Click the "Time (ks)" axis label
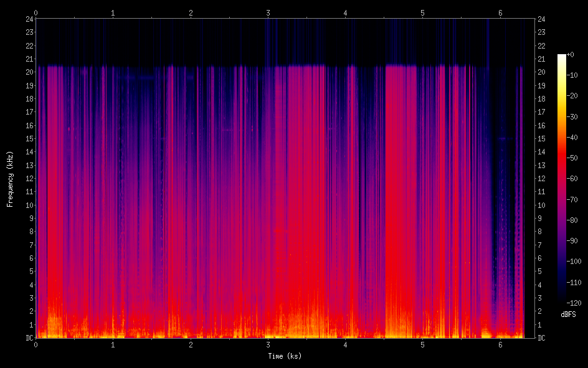The width and height of the screenshot is (588, 368). coord(285,356)
